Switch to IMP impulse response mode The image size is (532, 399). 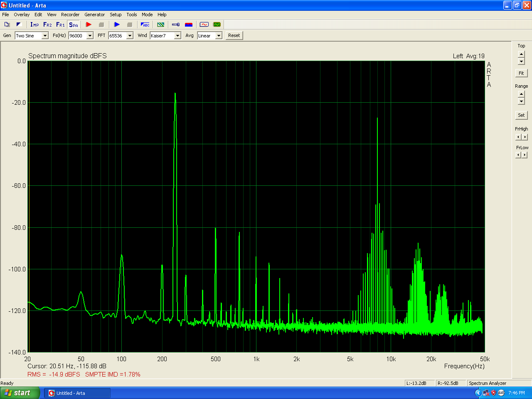[34, 25]
